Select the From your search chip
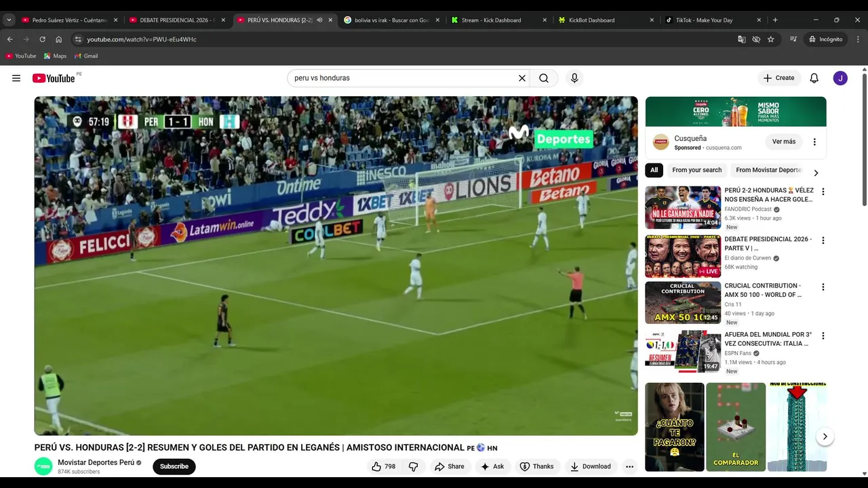 (x=696, y=170)
